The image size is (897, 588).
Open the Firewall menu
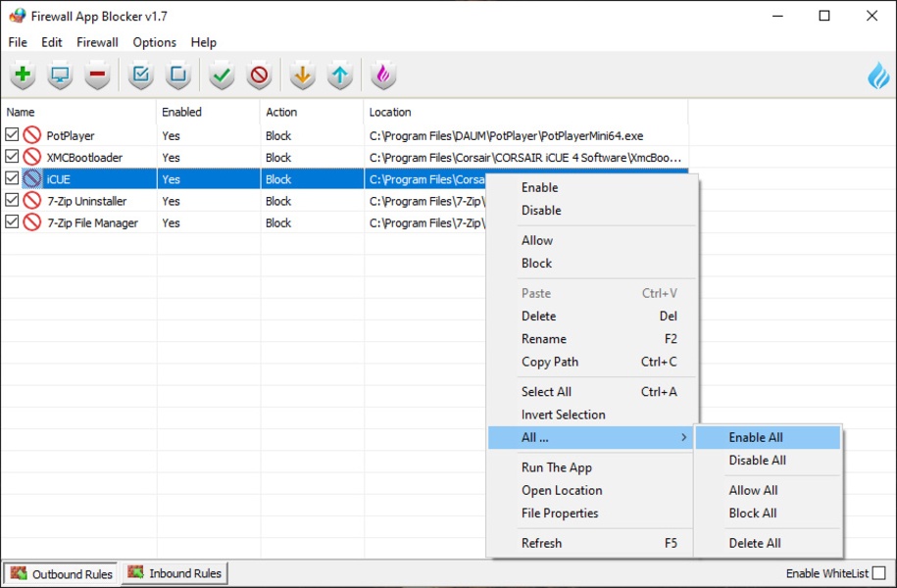tap(97, 42)
